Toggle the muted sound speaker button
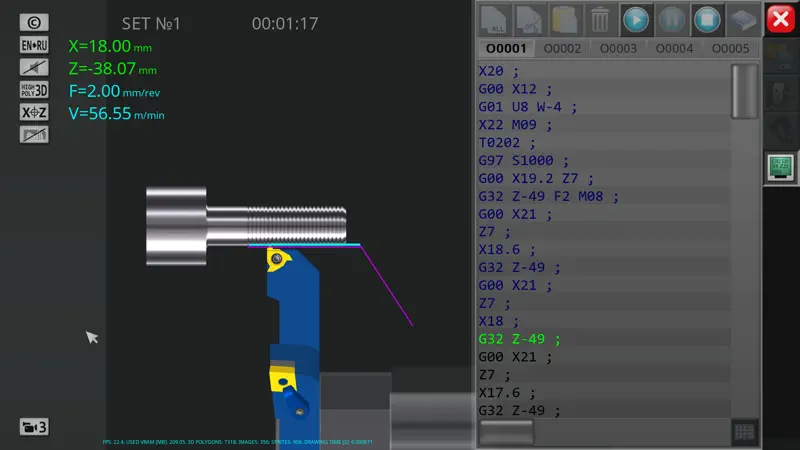800x450 pixels. coord(34,67)
